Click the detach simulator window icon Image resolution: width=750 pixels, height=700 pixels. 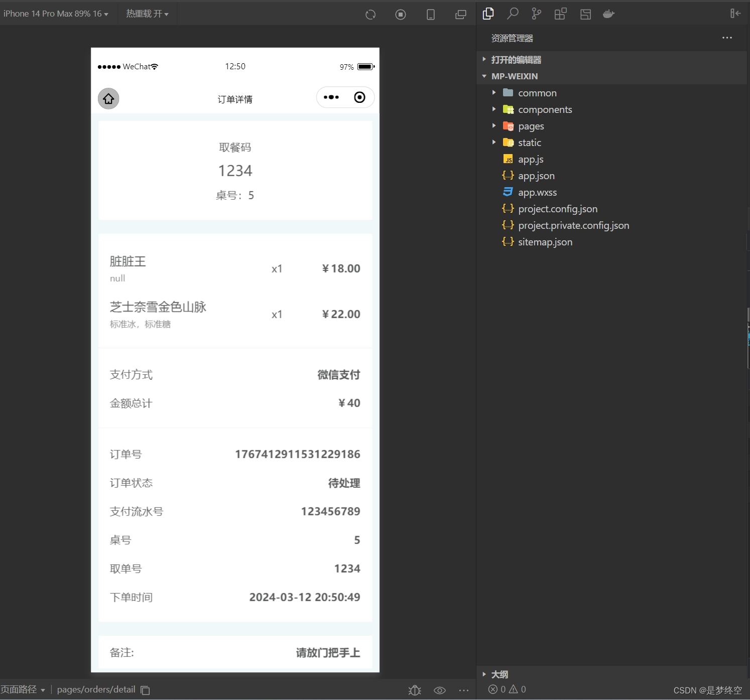460,15
